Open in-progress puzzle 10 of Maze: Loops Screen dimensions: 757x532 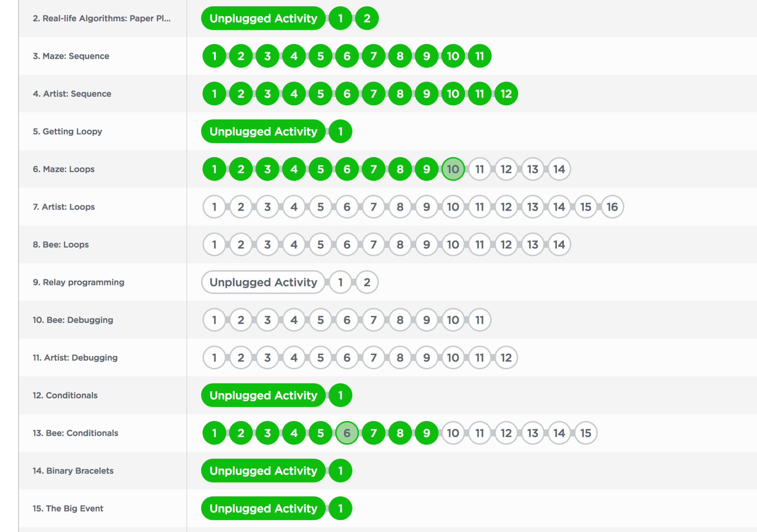(453, 169)
